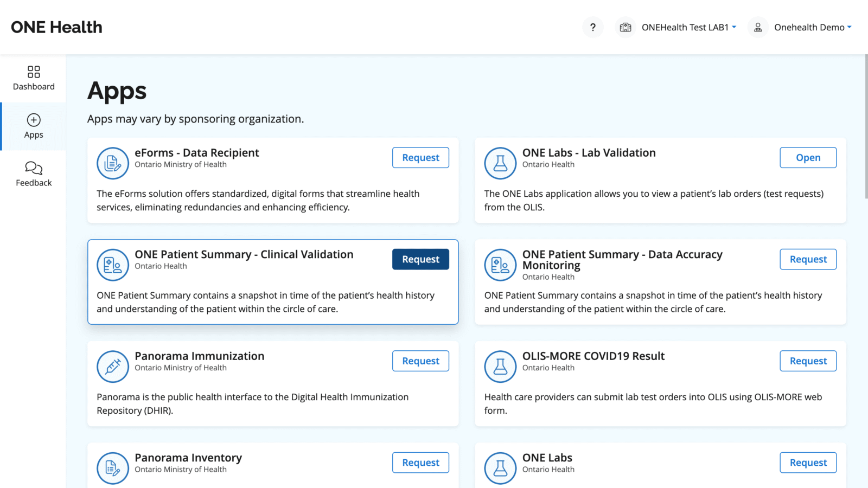Open the help question mark icon

tap(593, 27)
